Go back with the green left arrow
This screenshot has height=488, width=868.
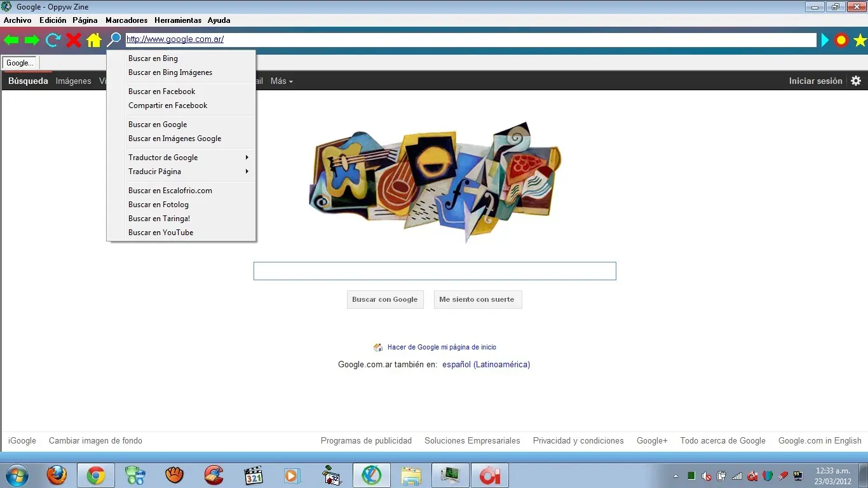tap(11, 41)
